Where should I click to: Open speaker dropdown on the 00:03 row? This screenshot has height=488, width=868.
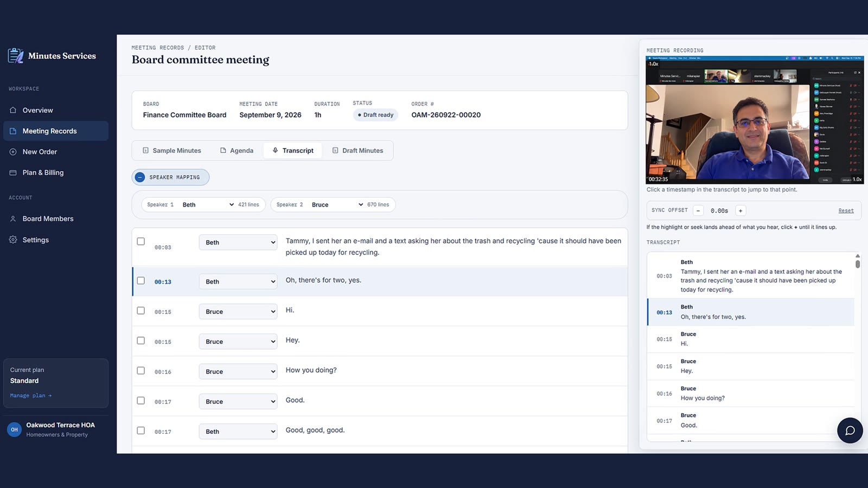click(238, 242)
